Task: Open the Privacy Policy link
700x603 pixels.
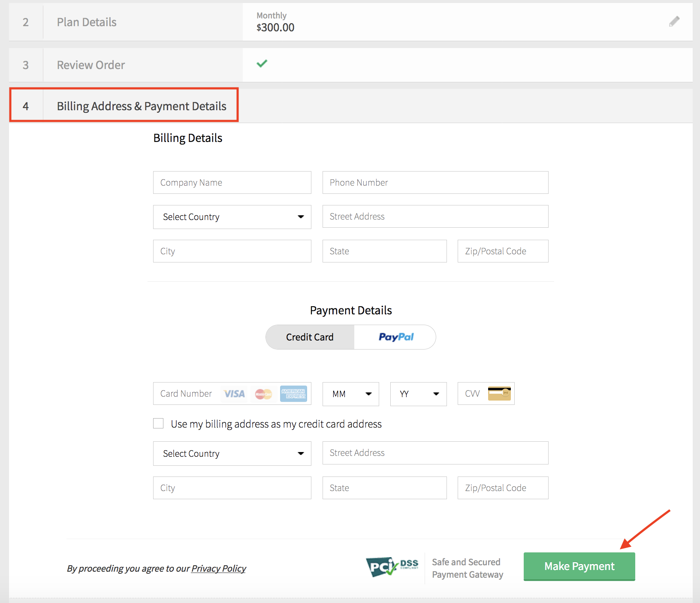Action: tap(219, 569)
